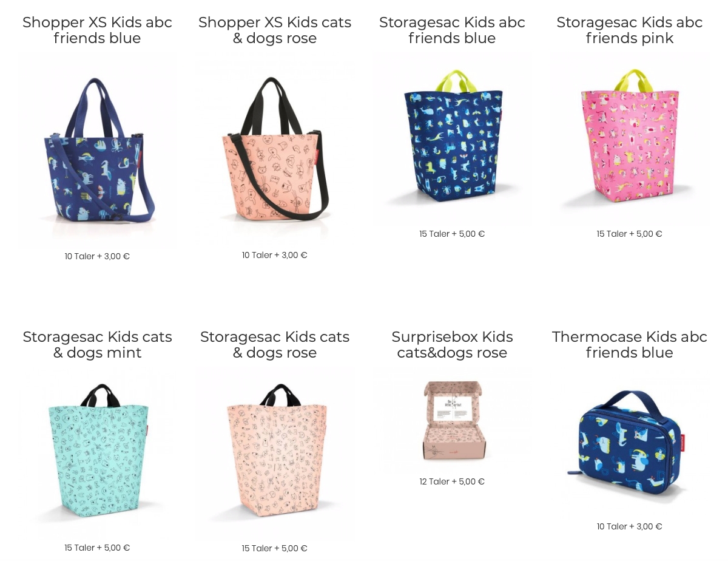Click price under Thermocase Kids abc friends blue
This screenshot has height=561, width=728.
point(629,526)
